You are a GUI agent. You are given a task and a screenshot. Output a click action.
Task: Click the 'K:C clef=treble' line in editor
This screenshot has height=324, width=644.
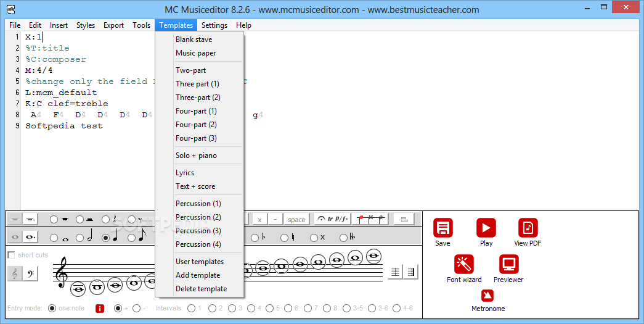click(x=67, y=104)
